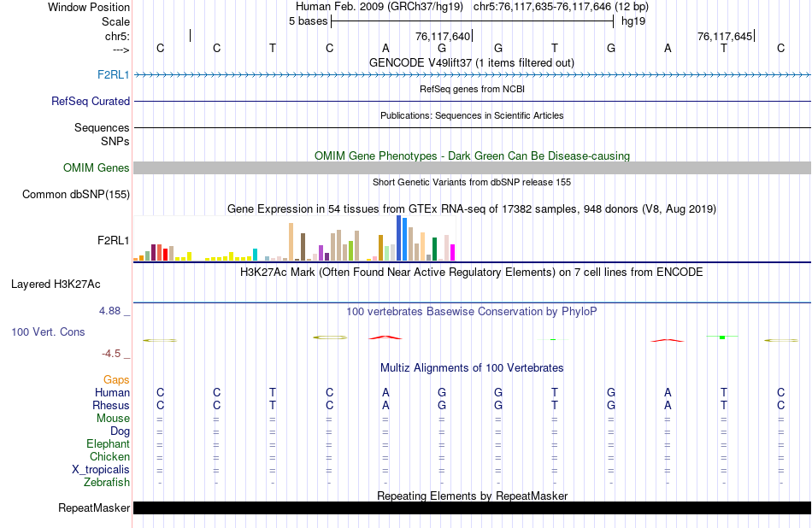Click the ---> sequence direction label

tap(121, 50)
